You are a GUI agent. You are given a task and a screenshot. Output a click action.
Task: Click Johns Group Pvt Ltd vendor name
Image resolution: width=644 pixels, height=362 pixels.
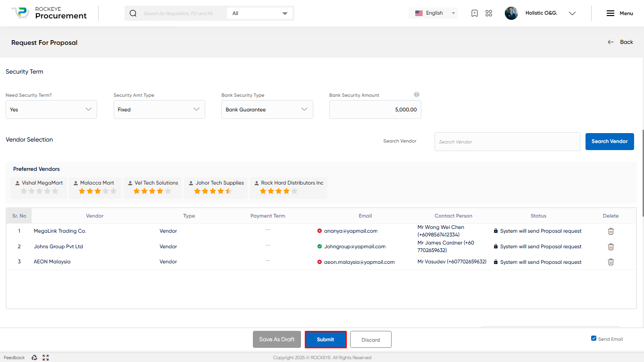pyautogui.click(x=58, y=246)
